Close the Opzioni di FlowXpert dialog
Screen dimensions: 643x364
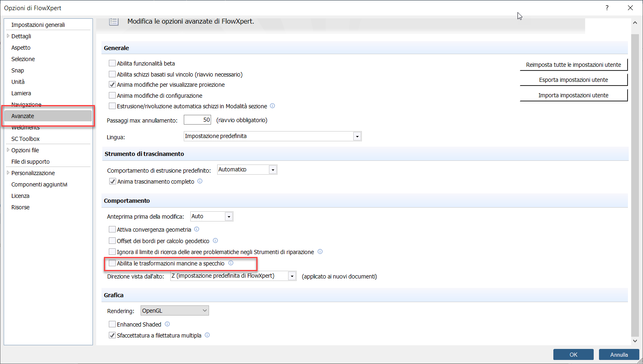click(x=630, y=8)
